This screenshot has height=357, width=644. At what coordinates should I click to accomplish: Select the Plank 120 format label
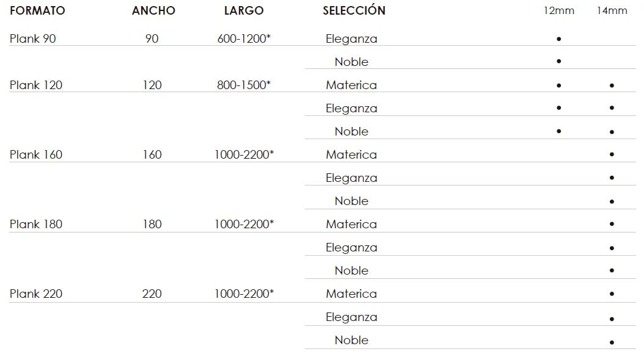point(36,85)
